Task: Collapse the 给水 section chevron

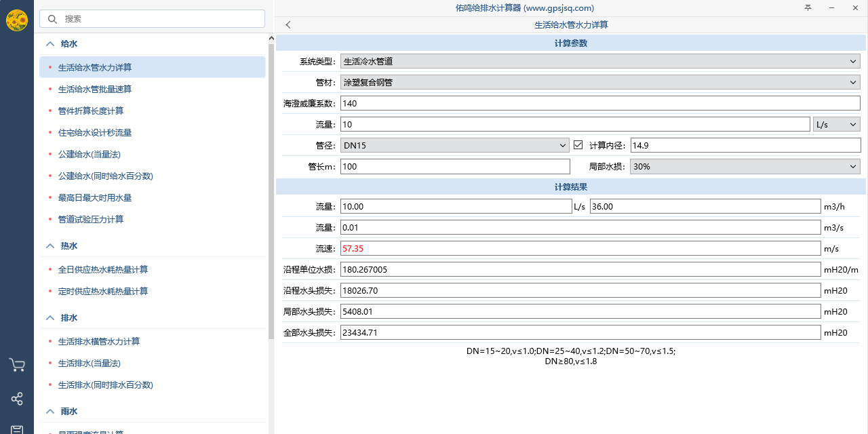Action: (x=50, y=44)
